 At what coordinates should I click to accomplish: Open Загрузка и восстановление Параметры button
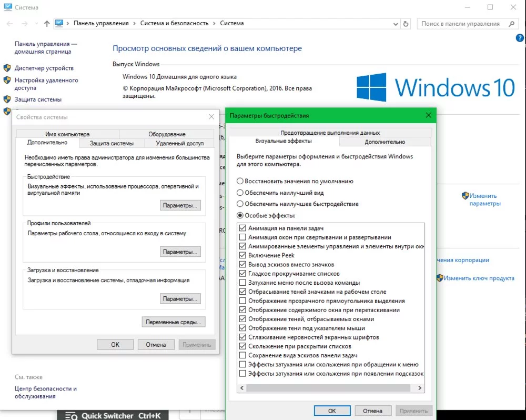point(180,298)
